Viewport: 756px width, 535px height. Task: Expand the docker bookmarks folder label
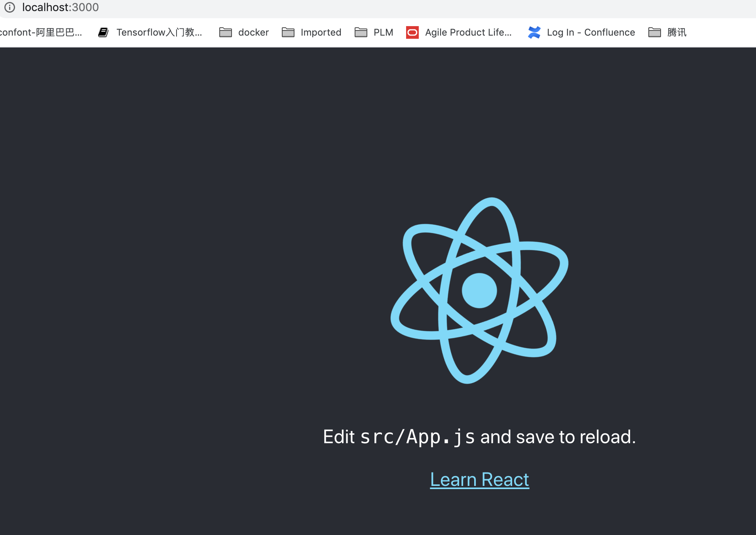click(253, 32)
